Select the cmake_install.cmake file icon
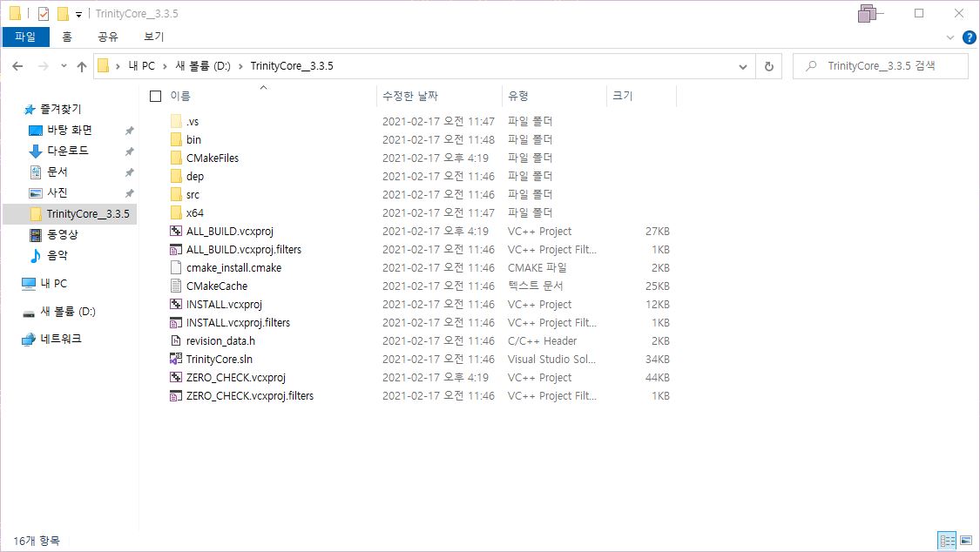Screen dimensions: 980x552 pos(176,268)
